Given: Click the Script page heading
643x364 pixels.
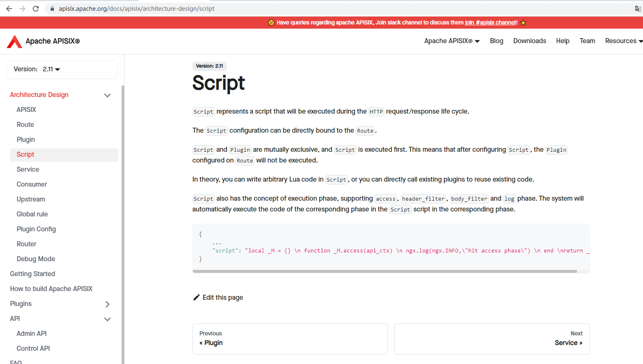Looking at the screenshot, I should (x=219, y=83).
